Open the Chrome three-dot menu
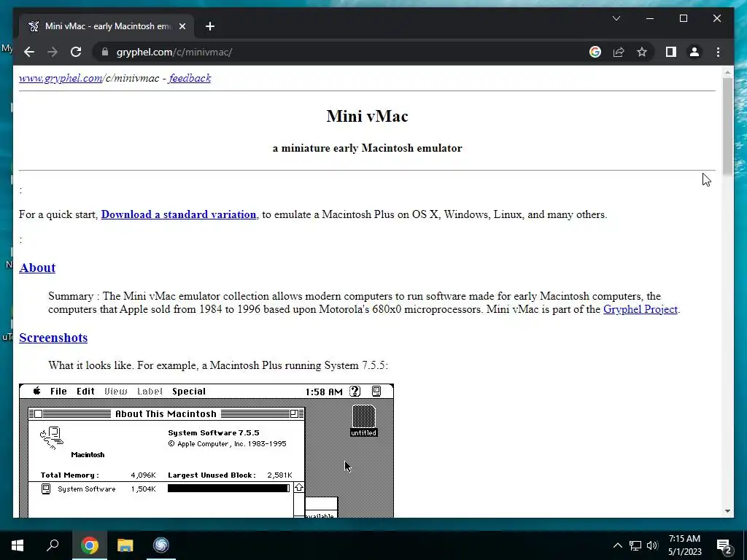 pyautogui.click(x=718, y=52)
